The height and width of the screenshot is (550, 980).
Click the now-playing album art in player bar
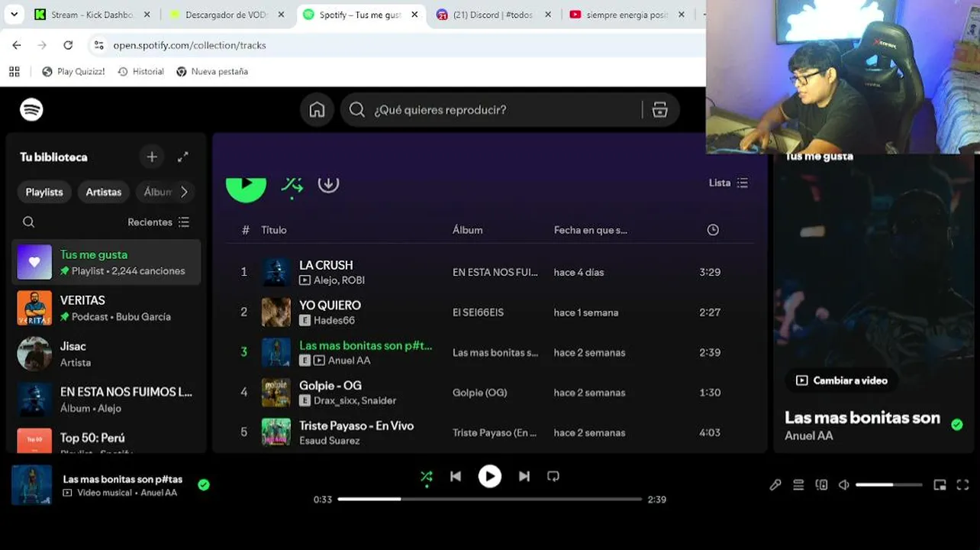click(x=32, y=485)
